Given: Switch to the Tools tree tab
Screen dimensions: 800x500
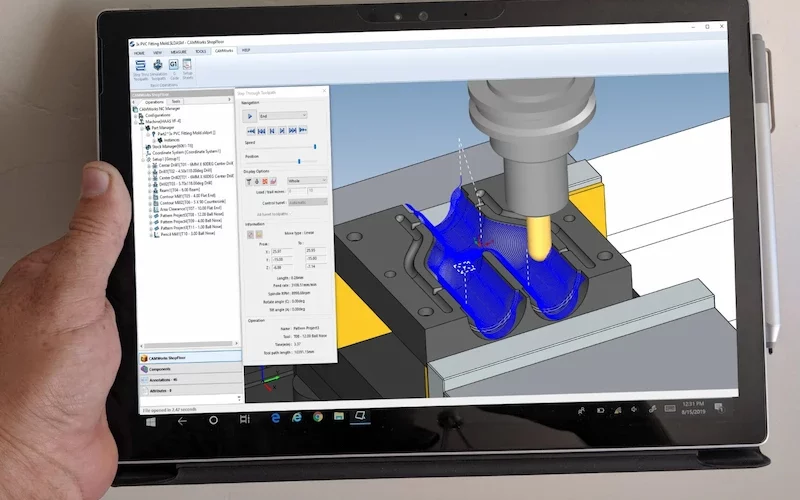Looking at the screenshot, I should tap(176, 102).
